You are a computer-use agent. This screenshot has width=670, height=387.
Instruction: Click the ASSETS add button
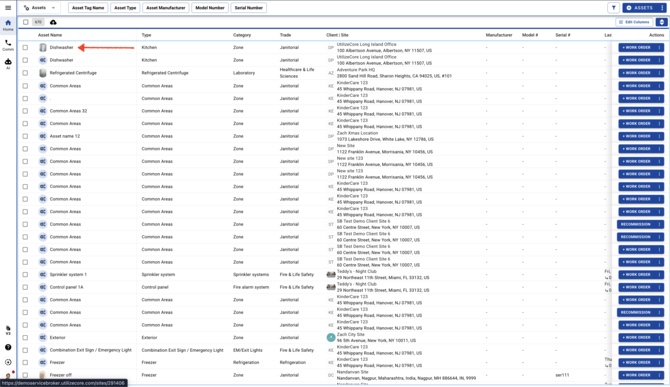coord(640,8)
